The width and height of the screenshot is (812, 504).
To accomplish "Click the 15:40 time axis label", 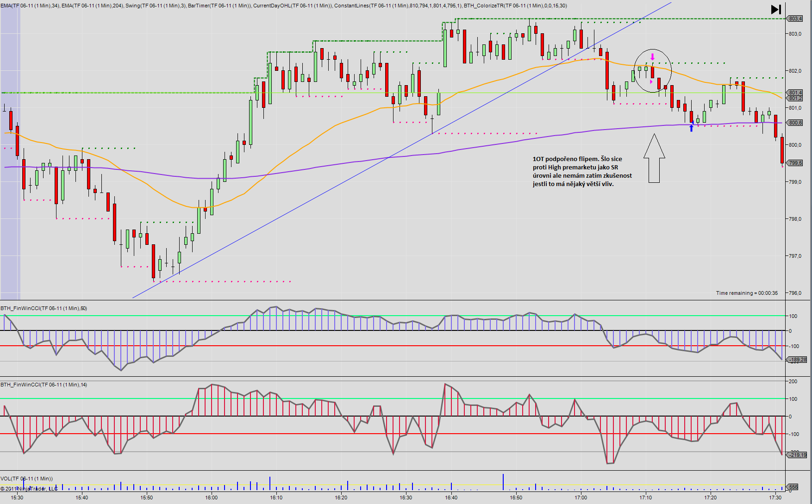I will [82, 498].
